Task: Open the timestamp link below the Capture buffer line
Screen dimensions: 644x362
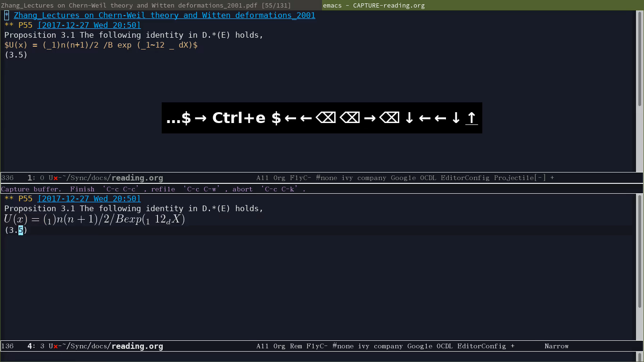Action: click(89, 199)
